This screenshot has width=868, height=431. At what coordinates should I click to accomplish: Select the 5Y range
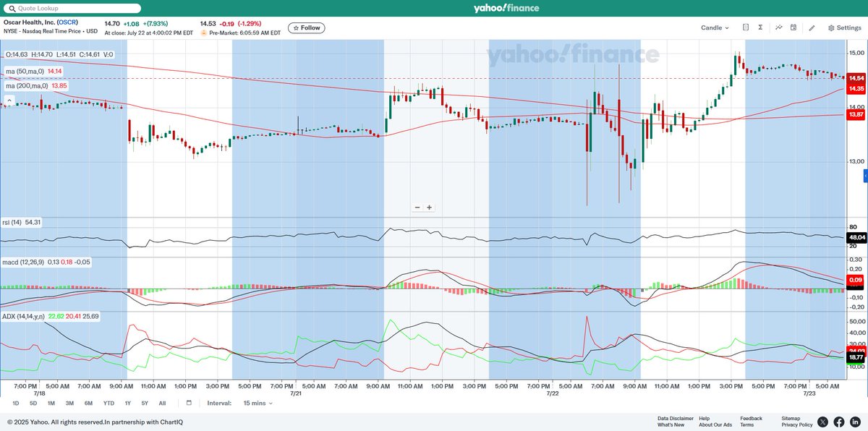pos(145,403)
